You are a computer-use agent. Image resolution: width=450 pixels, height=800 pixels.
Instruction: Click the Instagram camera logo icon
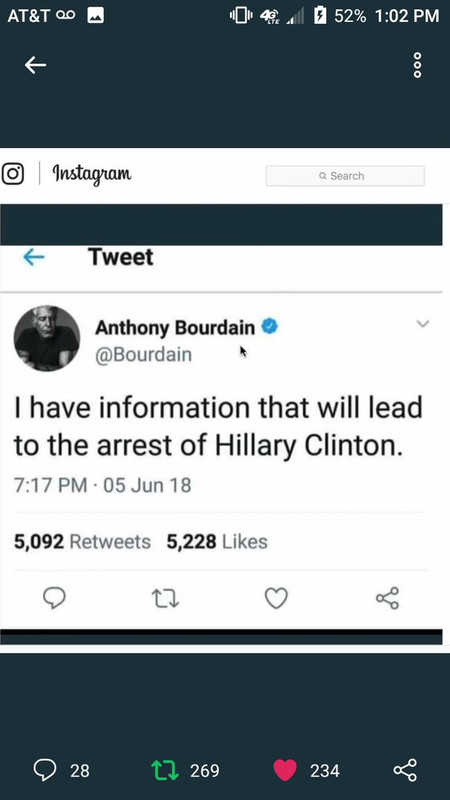[x=13, y=174]
